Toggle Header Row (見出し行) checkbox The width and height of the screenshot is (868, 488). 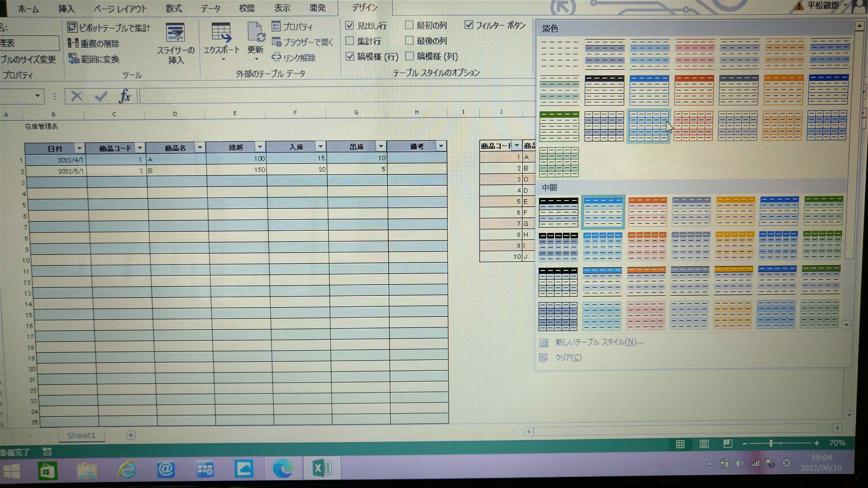(350, 25)
